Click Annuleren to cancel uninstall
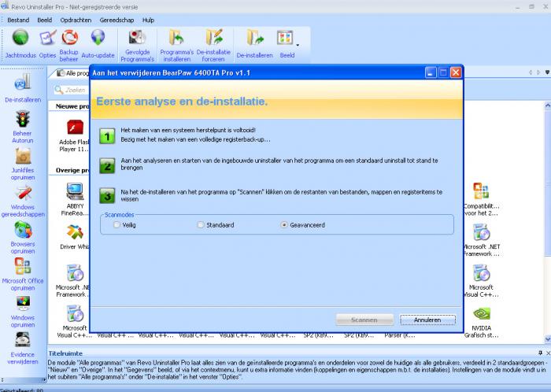Viewport: 551px width, 392px height. [427, 320]
